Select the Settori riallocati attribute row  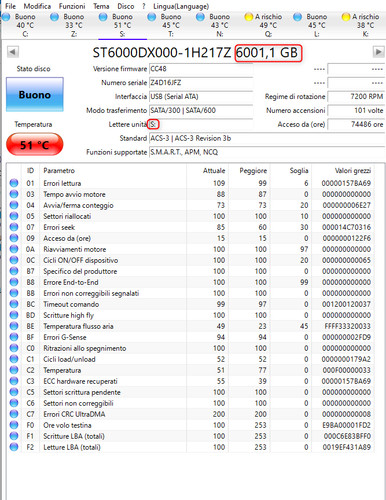tap(190, 216)
